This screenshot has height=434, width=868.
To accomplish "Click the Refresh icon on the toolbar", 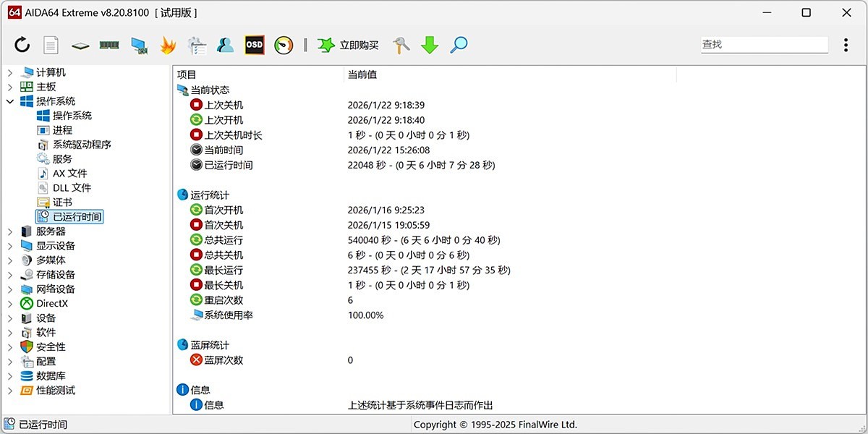I will (x=22, y=45).
